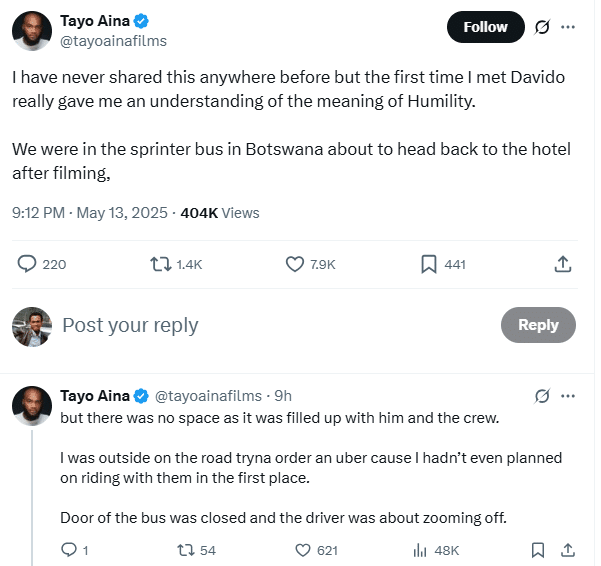Viewport: 601px width, 566px height.
Task: Reply to the thread reply tweet
Action: tap(69, 550)
